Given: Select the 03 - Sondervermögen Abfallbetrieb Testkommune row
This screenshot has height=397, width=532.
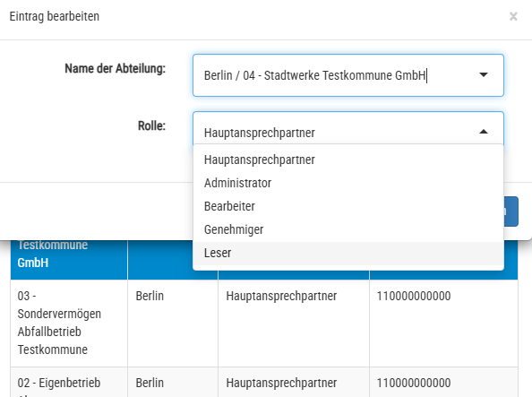Looking at the screenshot, I should [264, 323].
